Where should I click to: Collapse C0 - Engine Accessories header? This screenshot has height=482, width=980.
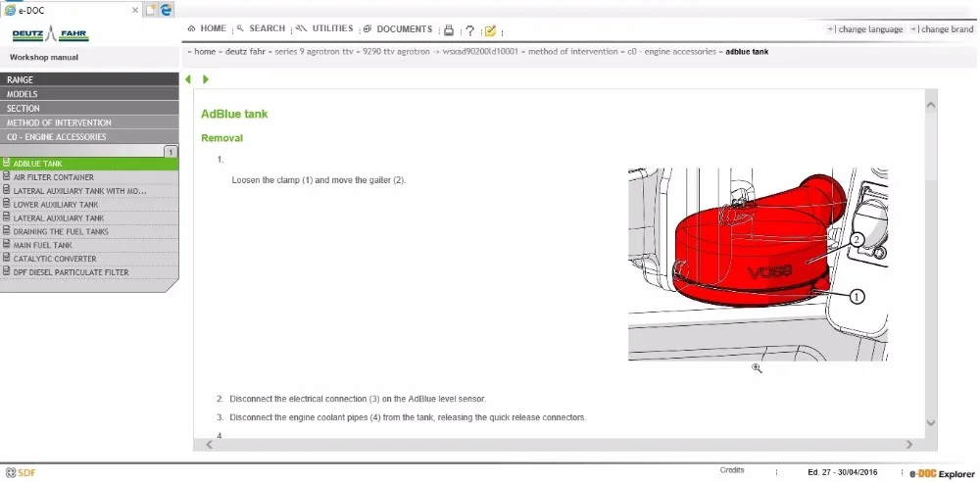[89, 137]
